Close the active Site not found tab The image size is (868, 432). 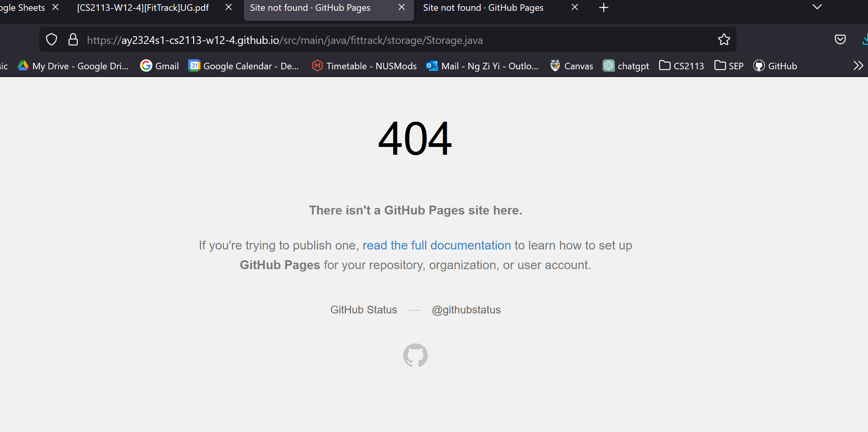402,7
